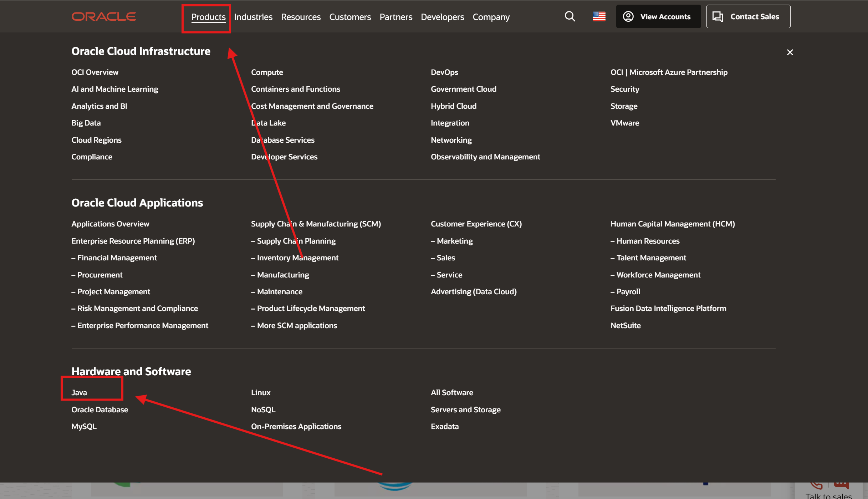Open the Resources menu
Screen dimensions: 868x499
click(x=301, y=17)
